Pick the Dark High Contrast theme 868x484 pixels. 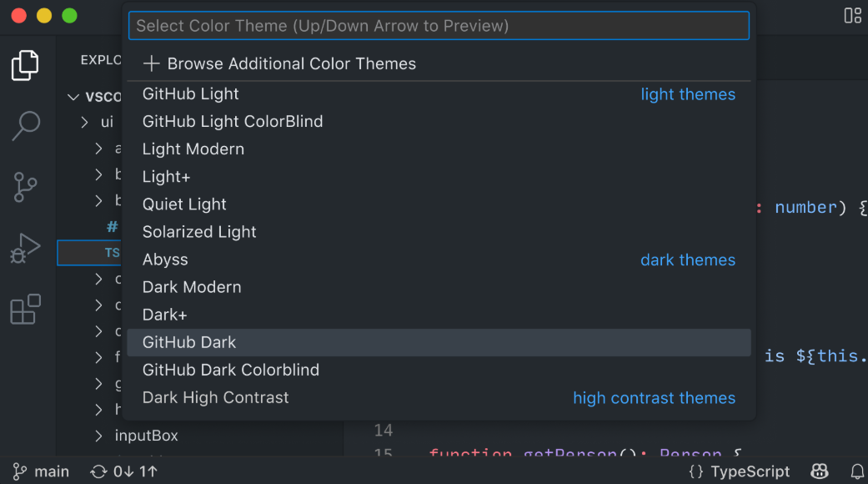(x=215, y=398)
